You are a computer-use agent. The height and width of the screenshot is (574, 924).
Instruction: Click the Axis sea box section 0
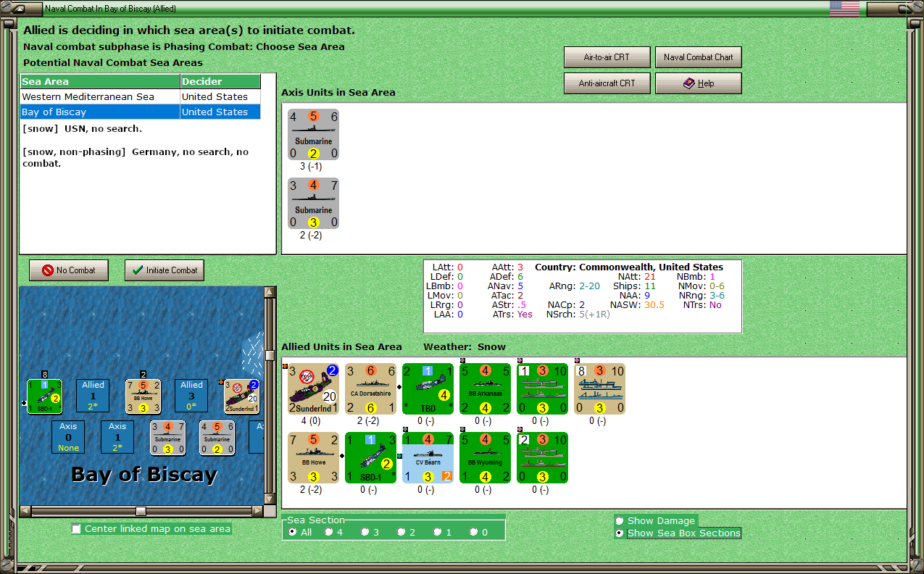[68, 437]
